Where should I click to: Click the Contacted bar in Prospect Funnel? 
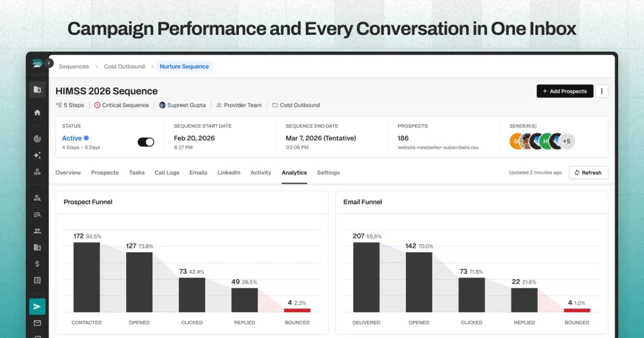coord(87,277)
